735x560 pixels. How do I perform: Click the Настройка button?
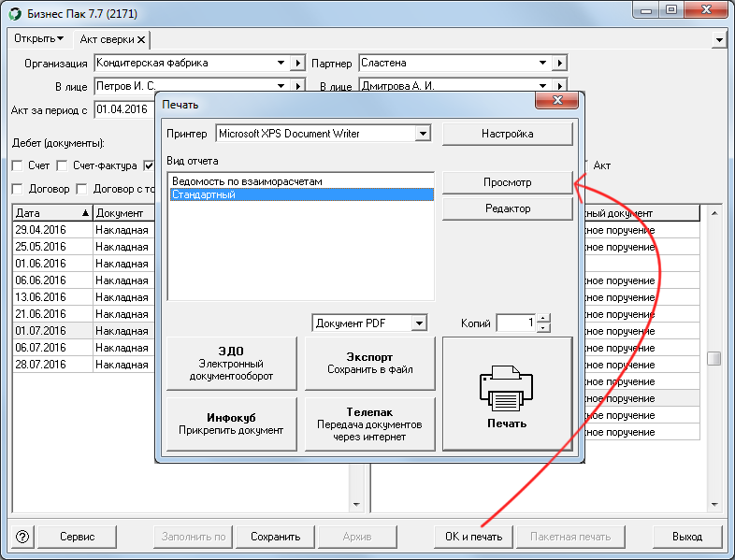pos(508,134)
